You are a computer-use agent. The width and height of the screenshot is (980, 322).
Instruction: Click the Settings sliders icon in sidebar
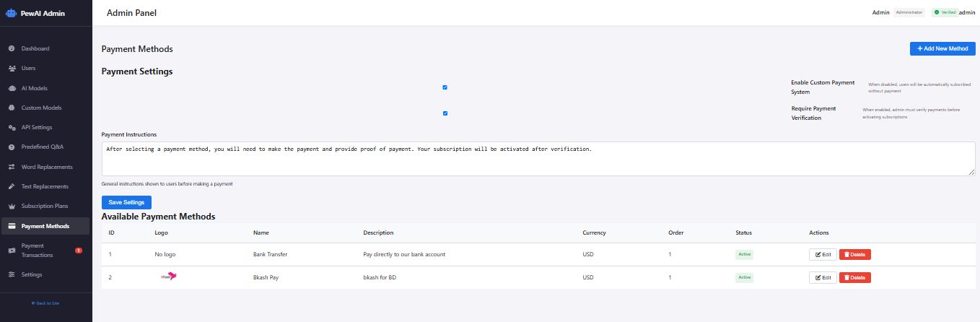click(12, 274)
